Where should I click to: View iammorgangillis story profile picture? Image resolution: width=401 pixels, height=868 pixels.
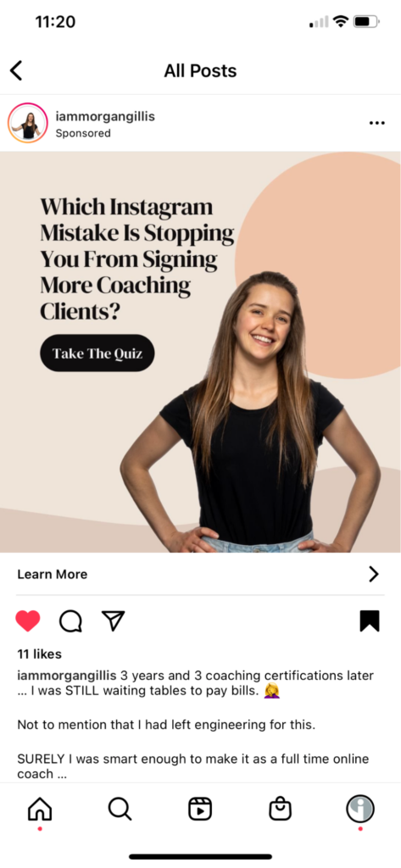(28, 123)
